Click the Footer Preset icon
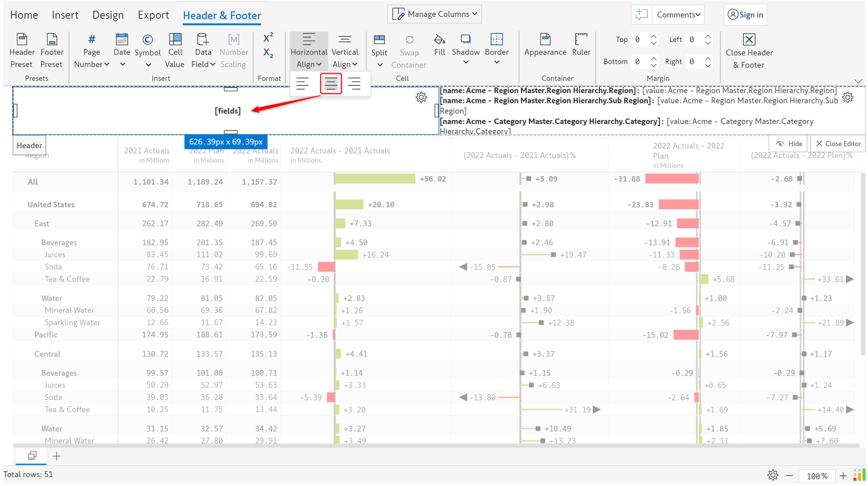Viewport: 868px width, 486px height. (52, 40)
